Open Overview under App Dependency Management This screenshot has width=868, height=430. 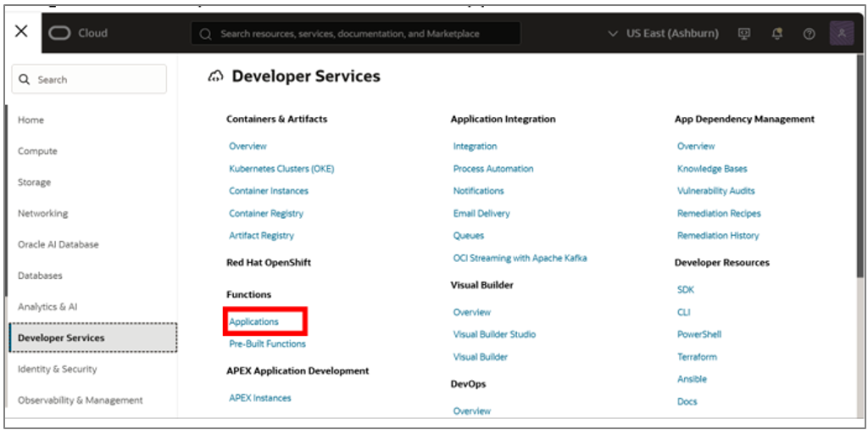696,146
